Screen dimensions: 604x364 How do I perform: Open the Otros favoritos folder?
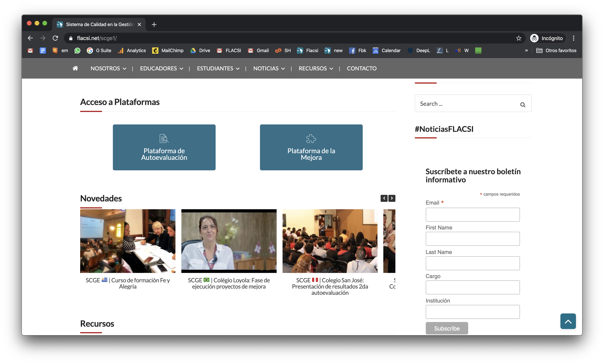557,51
